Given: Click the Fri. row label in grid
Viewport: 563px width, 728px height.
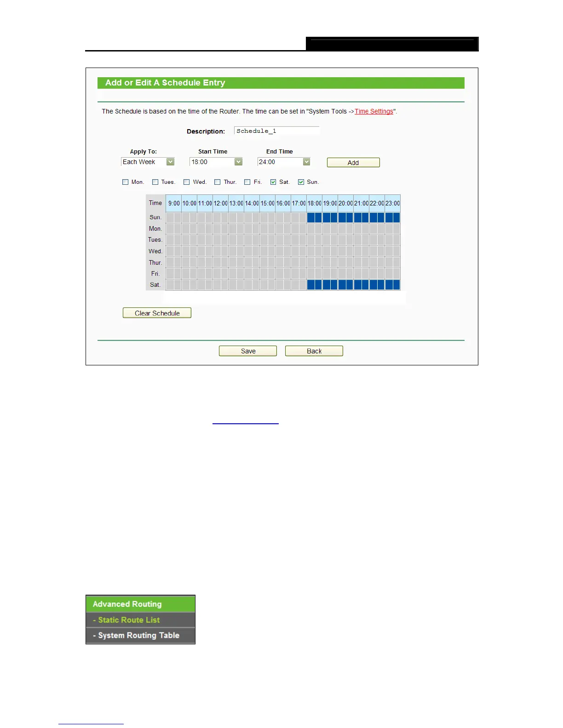Looking at the screenshot, I should [155, 274].
